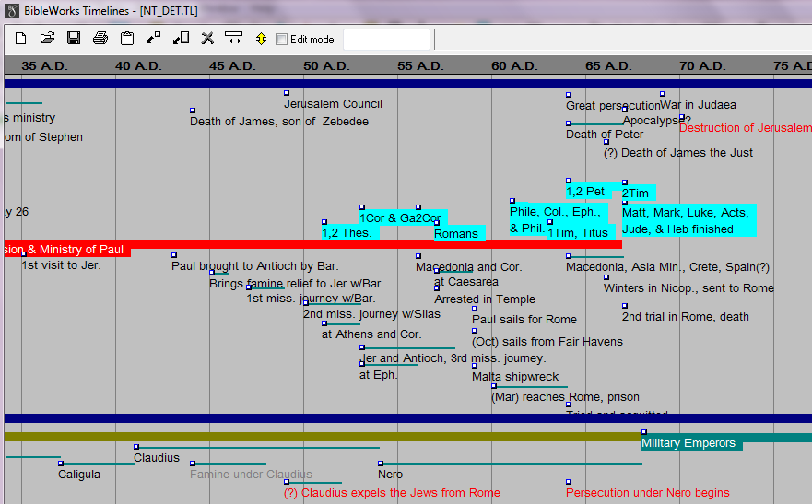Image resolution: width=812 pixels, height=504 pixels.
Task: Click the arrow with tall rectangle icon
Action: [x=181, y=39]
